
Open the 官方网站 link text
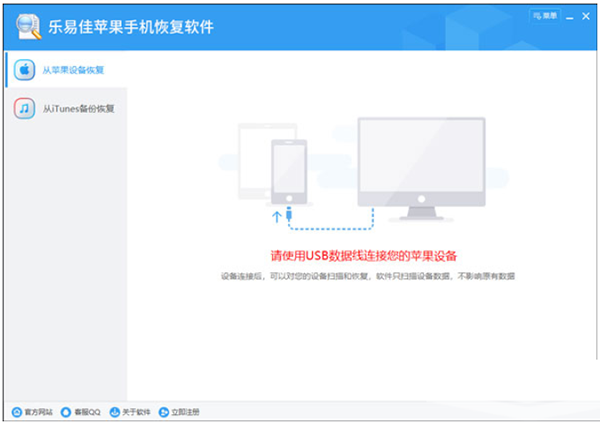38,412
